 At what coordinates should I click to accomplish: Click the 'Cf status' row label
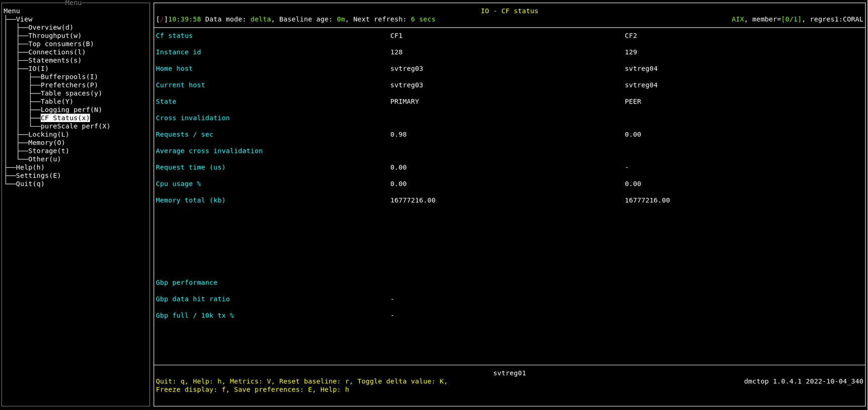[x=174, y=36]
